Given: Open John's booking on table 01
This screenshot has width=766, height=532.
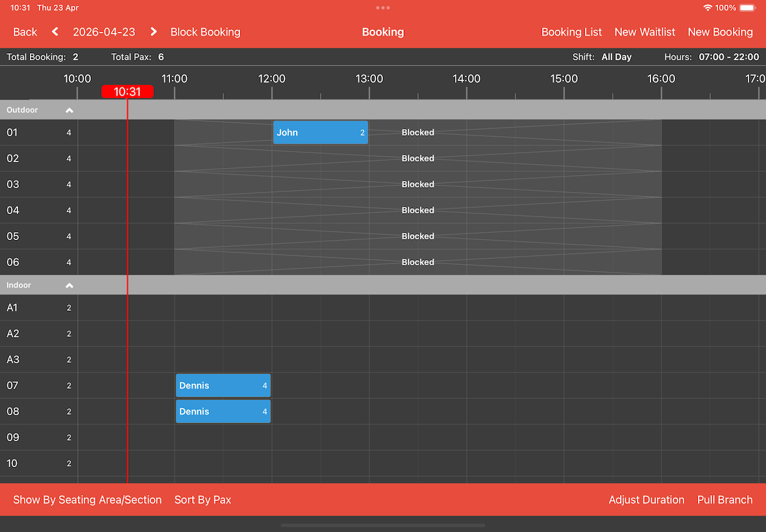Looking at the screenshot, I should [321, 132].
